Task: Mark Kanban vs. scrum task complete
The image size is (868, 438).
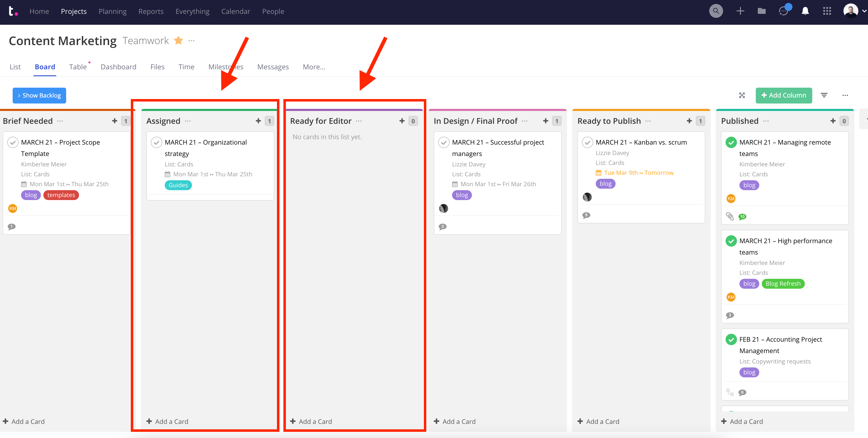Action: pos(587,143)
